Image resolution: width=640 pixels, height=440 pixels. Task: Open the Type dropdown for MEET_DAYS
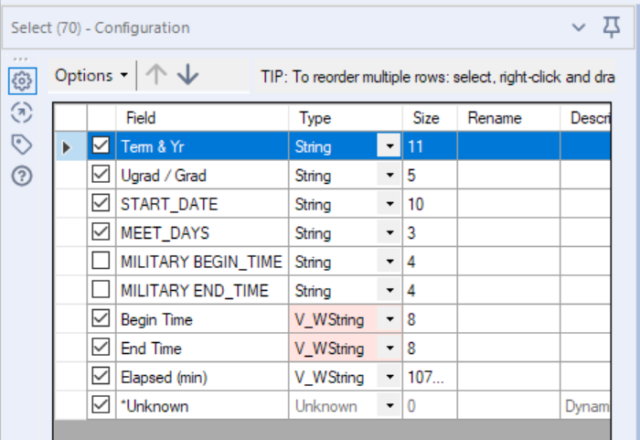click(389, 233)
